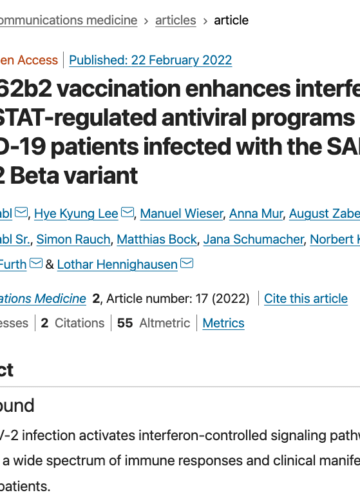Viewport: 360px width, 504px height.
Task: Select author Anna Mur
Action: [x=256, y=214]
